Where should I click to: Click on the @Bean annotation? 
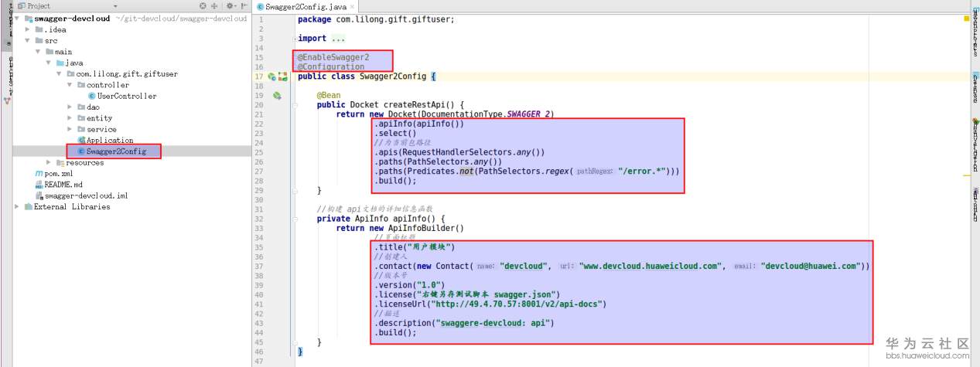click(329, 96)
